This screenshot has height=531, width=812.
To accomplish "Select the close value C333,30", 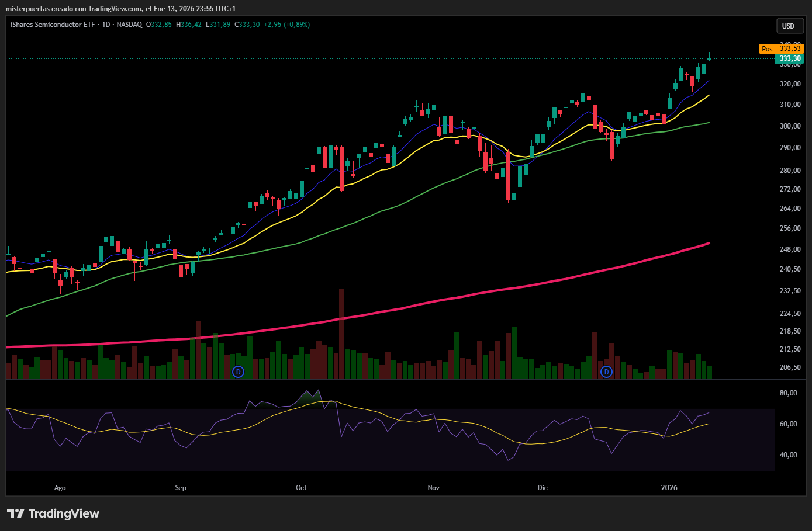I will tap(247, 25).
